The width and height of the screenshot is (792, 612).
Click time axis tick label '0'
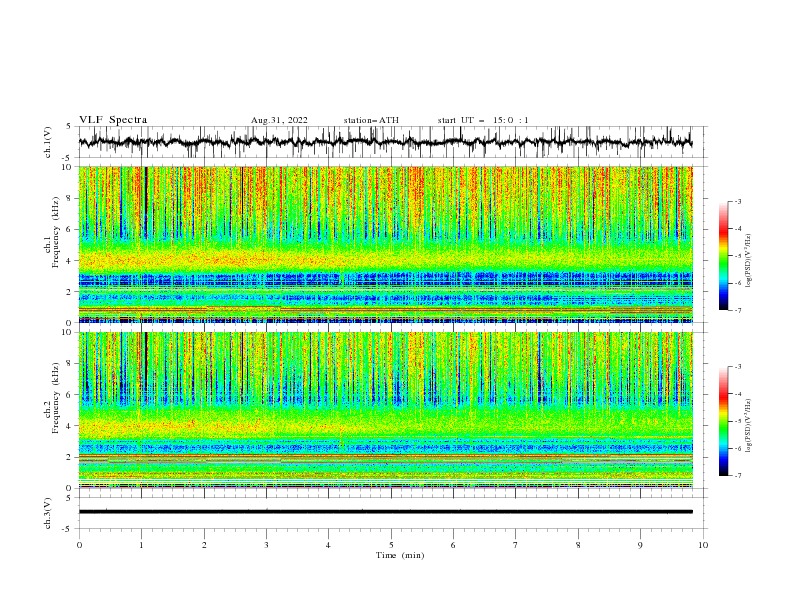[79, 545]
